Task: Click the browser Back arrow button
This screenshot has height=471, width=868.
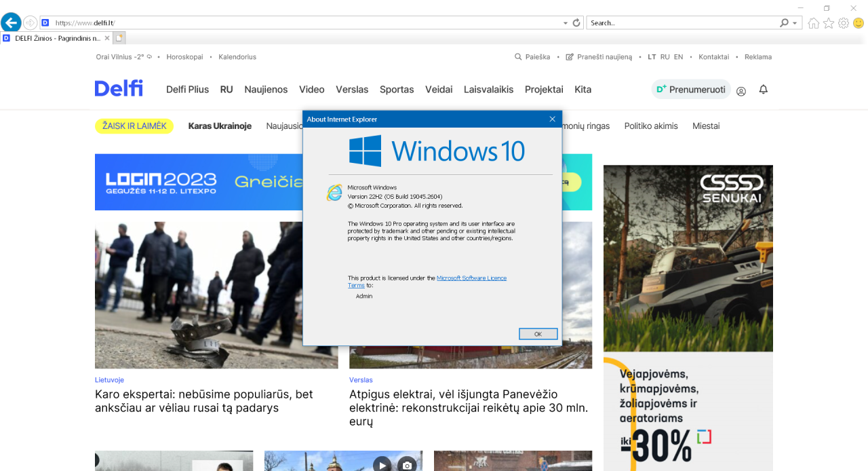Action: 11,22
